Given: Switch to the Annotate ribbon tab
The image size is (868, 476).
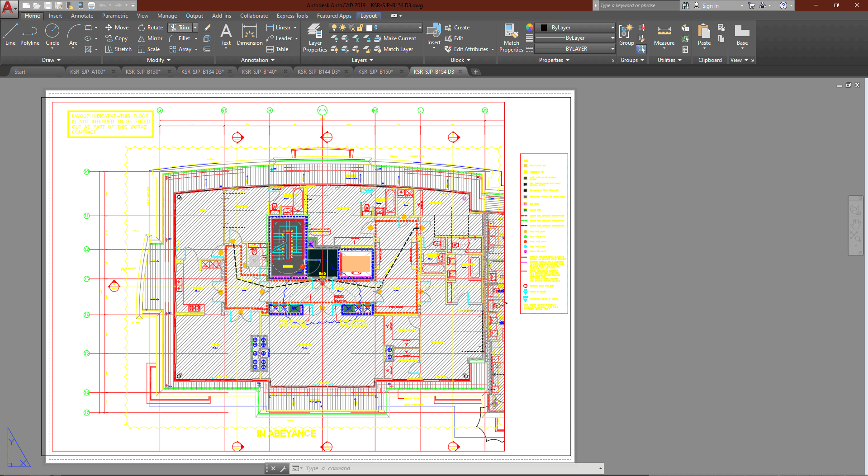Looking at the screenshot, I should [x=82, y=16].
